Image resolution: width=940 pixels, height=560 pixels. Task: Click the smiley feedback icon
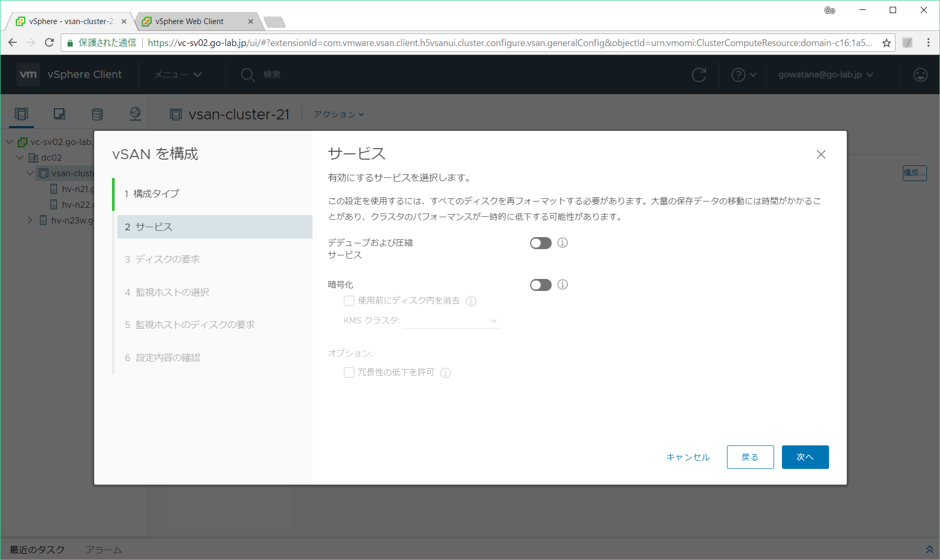[920, 75]
